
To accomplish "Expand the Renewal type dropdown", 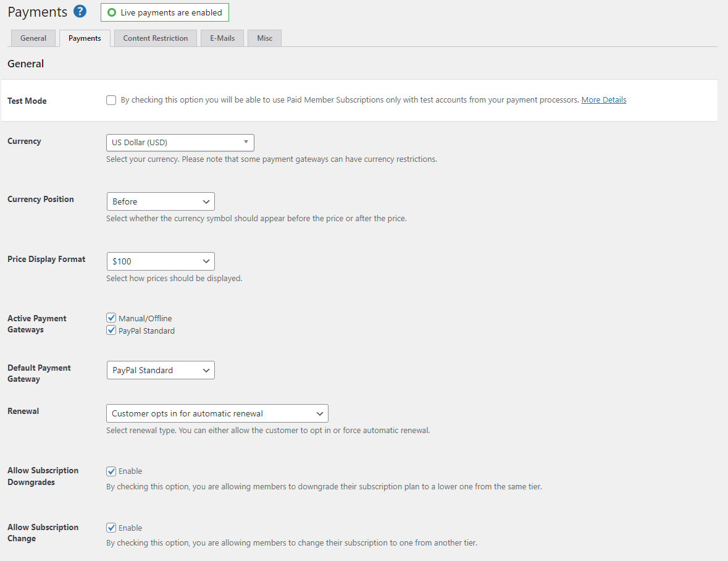I will click(217, 413).
